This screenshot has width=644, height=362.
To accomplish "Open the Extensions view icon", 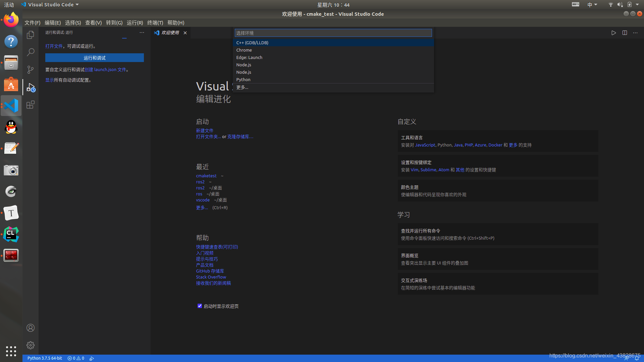I will [x=31, y=105].
